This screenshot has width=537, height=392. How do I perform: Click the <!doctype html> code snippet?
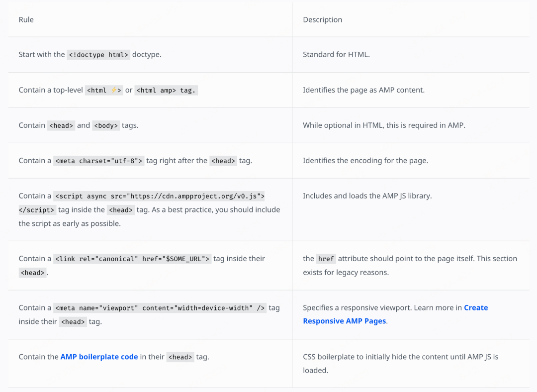tap(98, 55)
